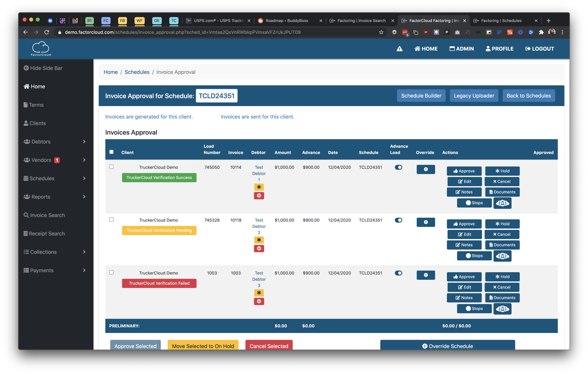Click the truck tracking icon for invoice 10114
588x374 pixels.
pyautogui.click(x=502, y=203)
